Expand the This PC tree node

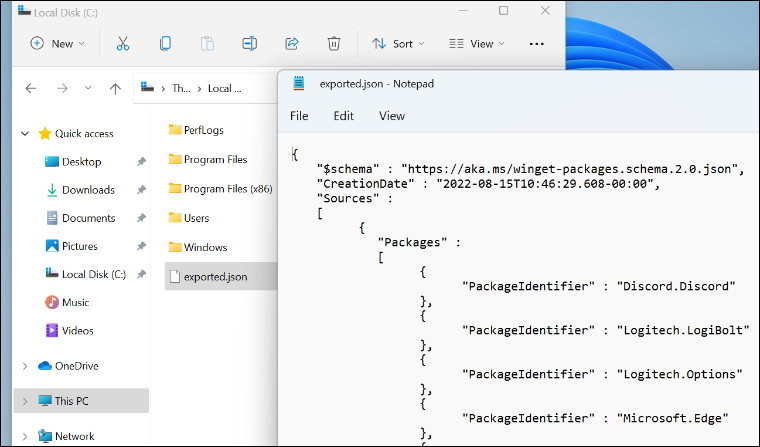(x=25, y=401)
